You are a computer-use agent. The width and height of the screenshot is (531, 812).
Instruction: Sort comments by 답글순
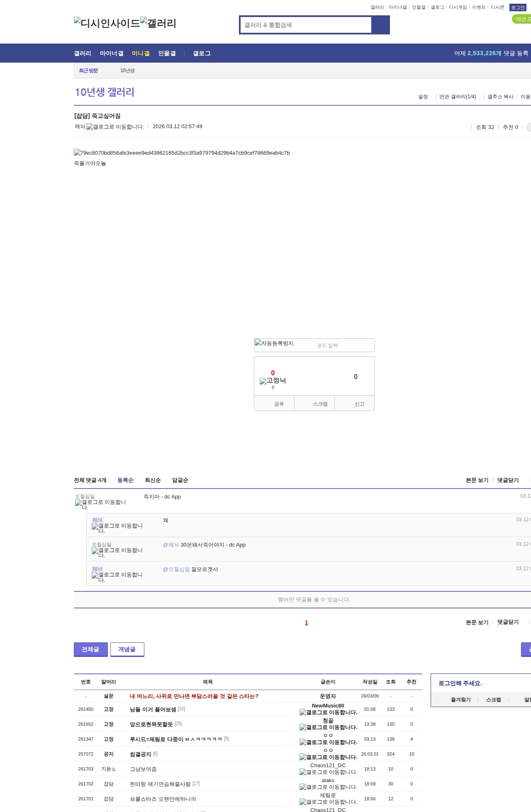pyautogui.click(x=180, y=480)
